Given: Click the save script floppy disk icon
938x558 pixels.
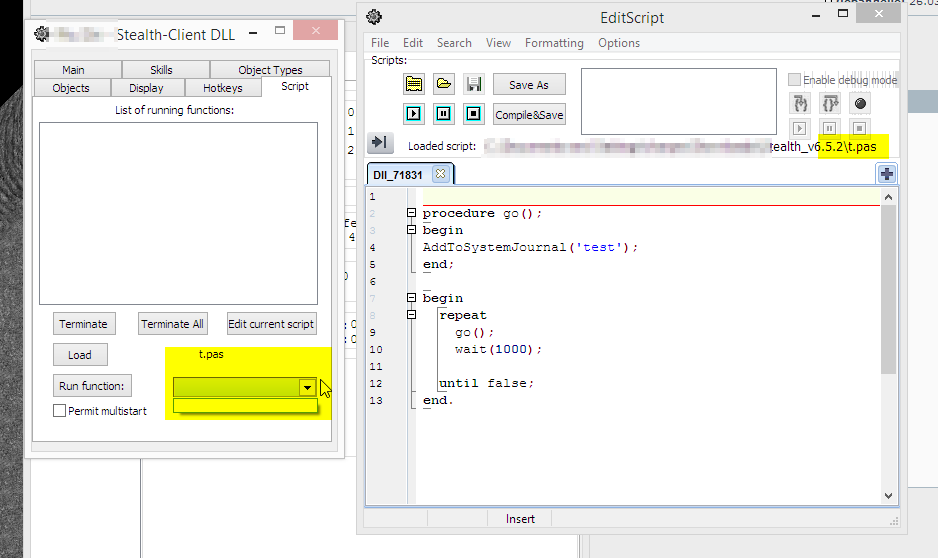Looking at the screenshot, I should coord(474,85).
